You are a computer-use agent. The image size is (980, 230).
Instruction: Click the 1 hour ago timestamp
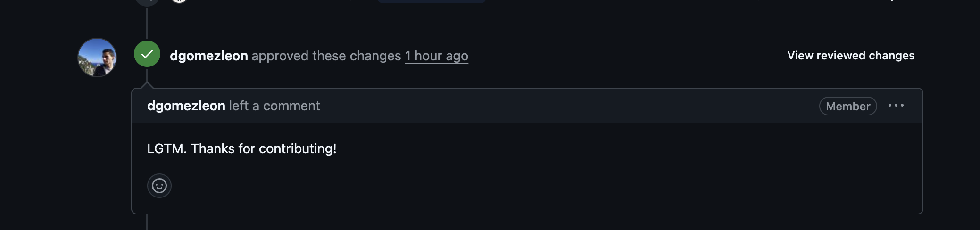tap(436, 56)
